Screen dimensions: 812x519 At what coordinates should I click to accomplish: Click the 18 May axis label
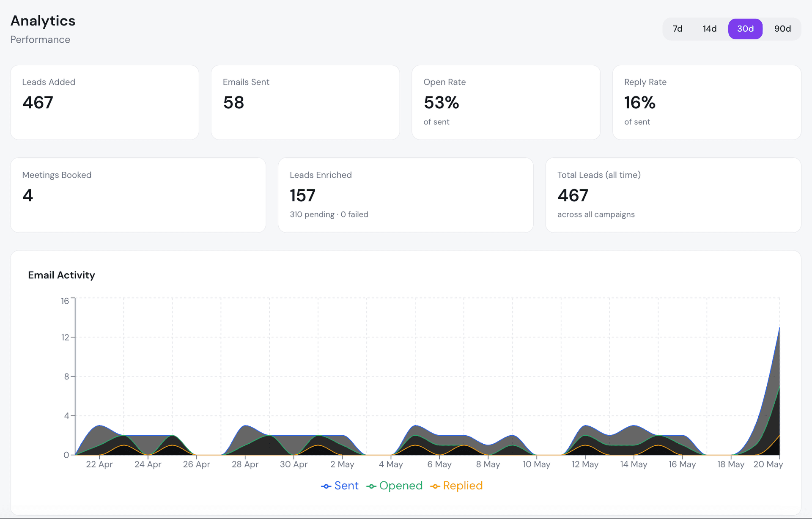click(730, 464)
